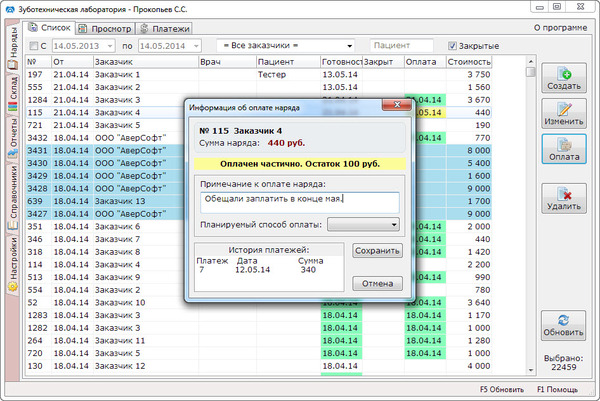Click the payment note text field
This screenshot has height=401, width=600.
300,202
